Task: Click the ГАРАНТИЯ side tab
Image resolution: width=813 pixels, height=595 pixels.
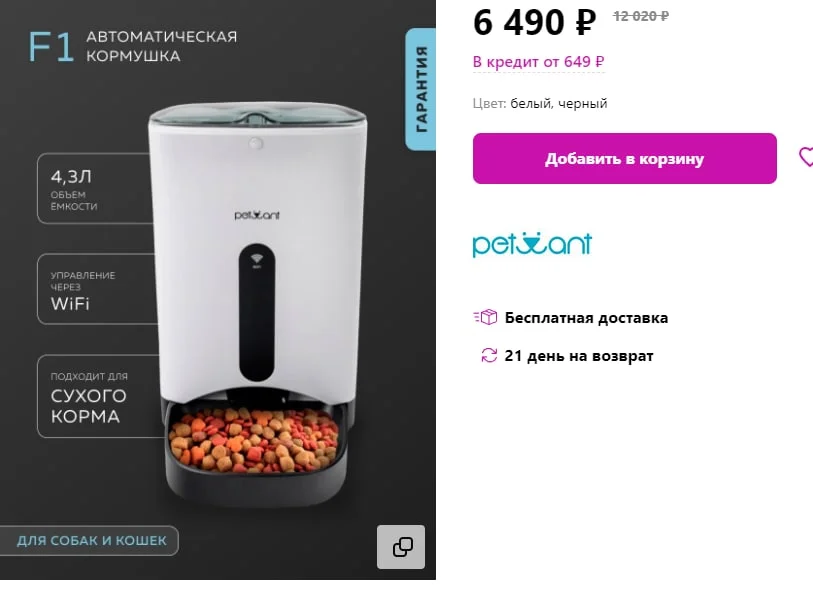Action: pos(420,89)
